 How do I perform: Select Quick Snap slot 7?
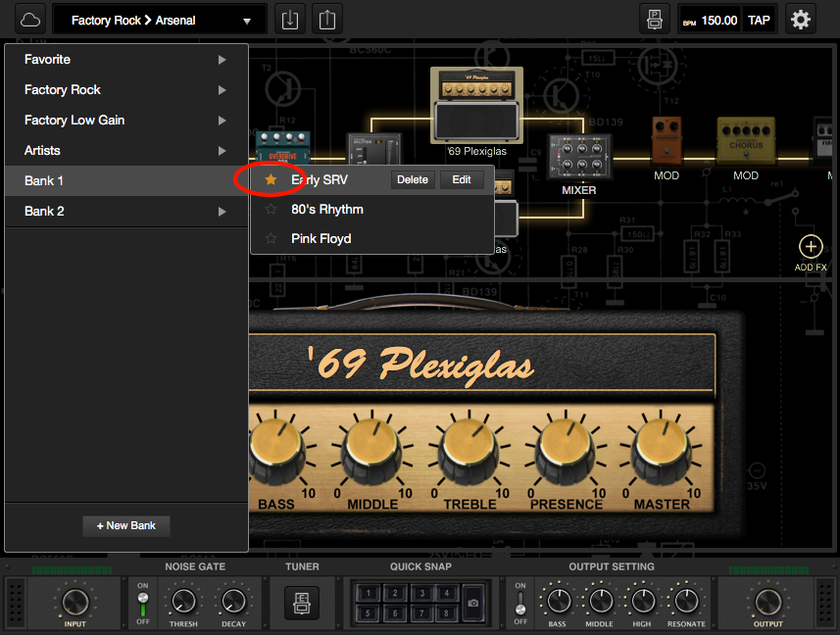click(421, 613)
